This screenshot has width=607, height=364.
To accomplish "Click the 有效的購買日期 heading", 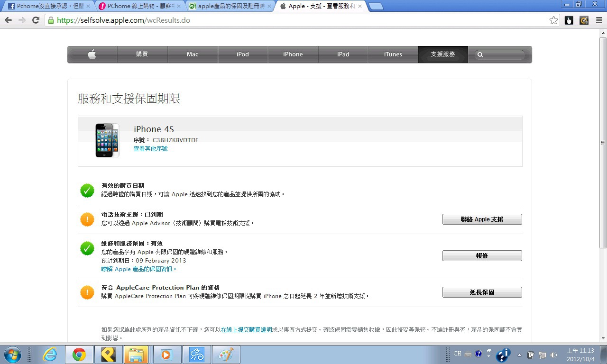I will tap(123, 186).
